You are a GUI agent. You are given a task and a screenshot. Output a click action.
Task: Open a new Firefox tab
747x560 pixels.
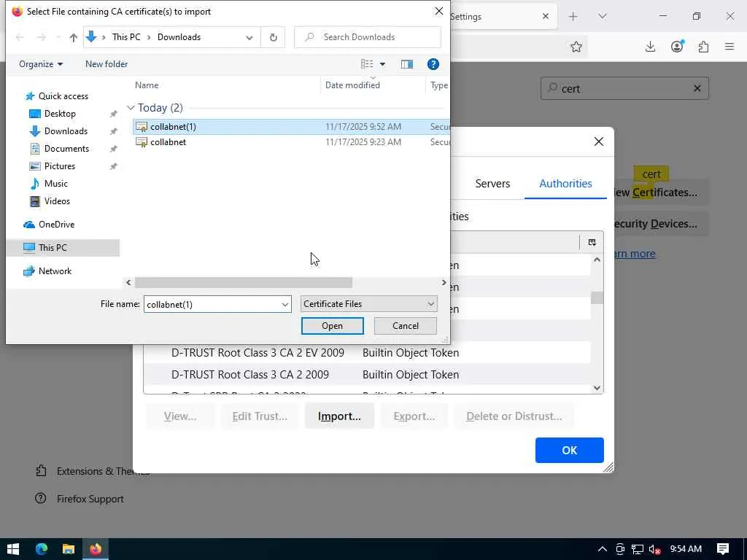coord(573,17)
